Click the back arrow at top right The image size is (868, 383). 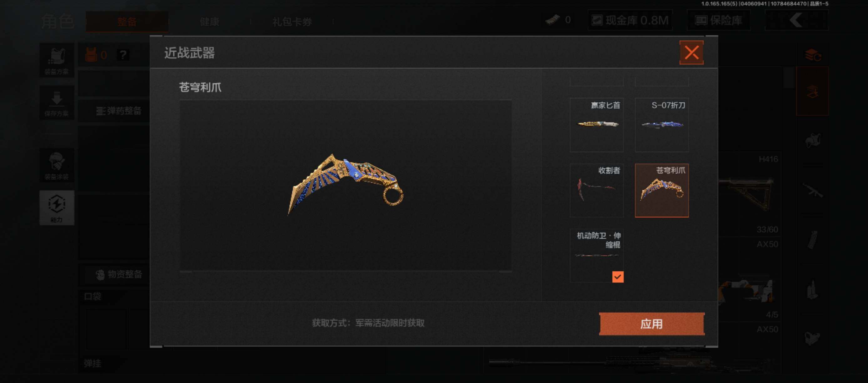click(797, 20)
